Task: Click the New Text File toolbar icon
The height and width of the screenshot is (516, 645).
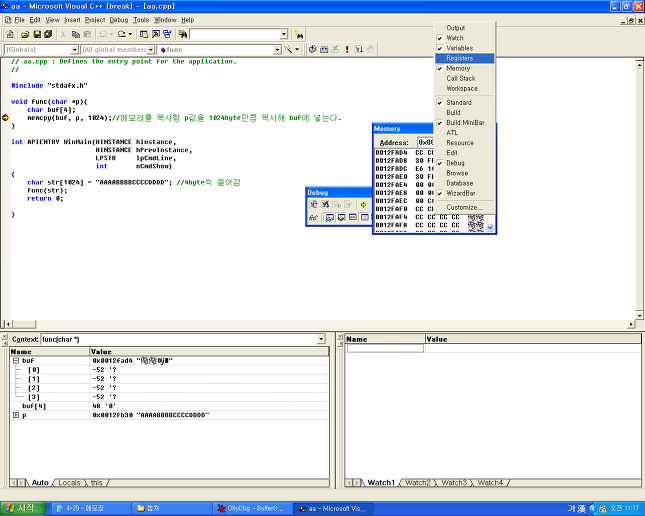Action: [10, 34]
